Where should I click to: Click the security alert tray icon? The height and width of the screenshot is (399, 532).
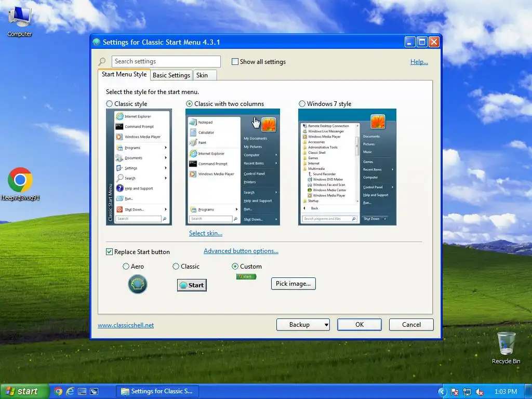click(x=455, y=392)
